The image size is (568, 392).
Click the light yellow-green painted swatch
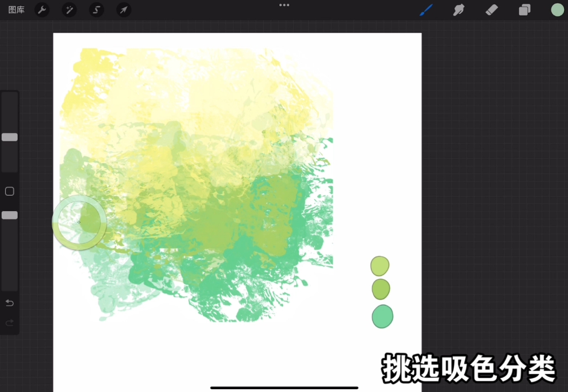pyautogui.click(x=380, y=266)
